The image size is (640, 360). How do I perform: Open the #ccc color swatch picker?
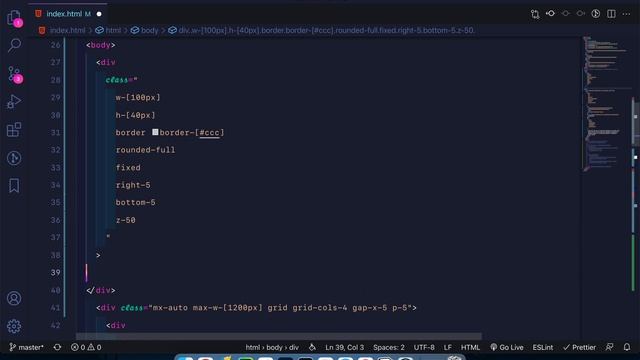[155, 132]
